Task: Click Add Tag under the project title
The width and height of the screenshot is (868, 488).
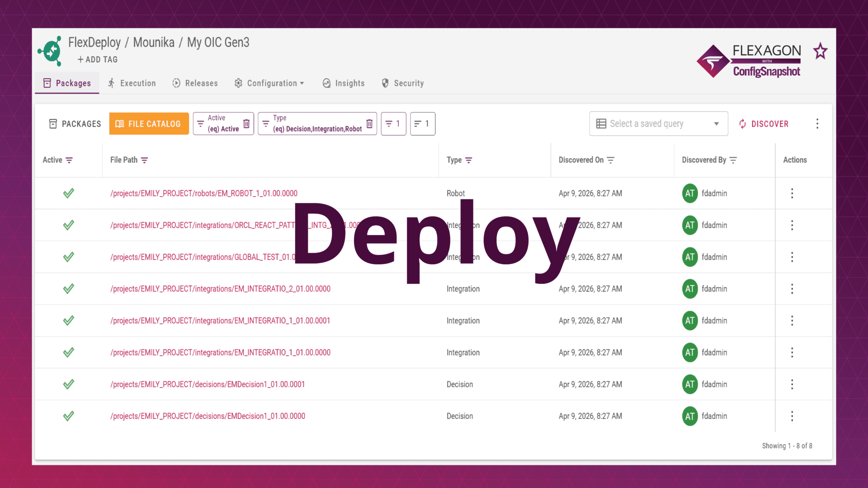Action: [x=98, y=60]
